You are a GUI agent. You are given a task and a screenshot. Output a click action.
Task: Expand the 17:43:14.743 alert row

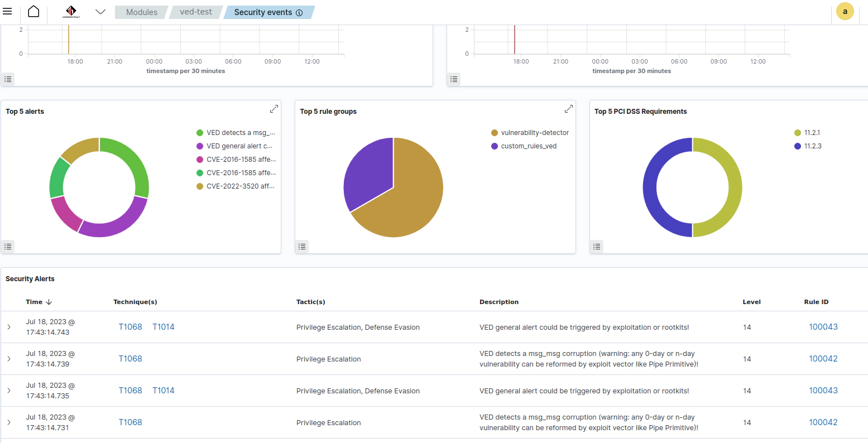point(9,327)
